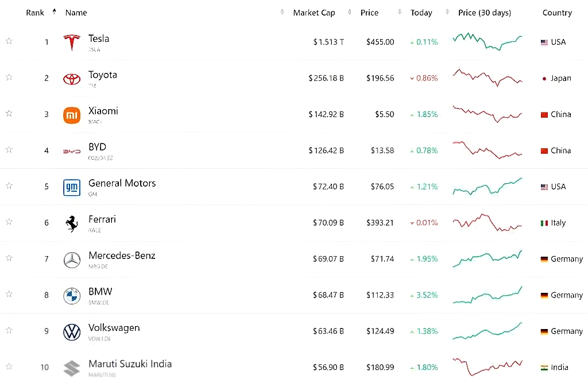588x379 pixels.
Task: Open the BYD company link
Action: pyautogui.click(x=97, y=147)
